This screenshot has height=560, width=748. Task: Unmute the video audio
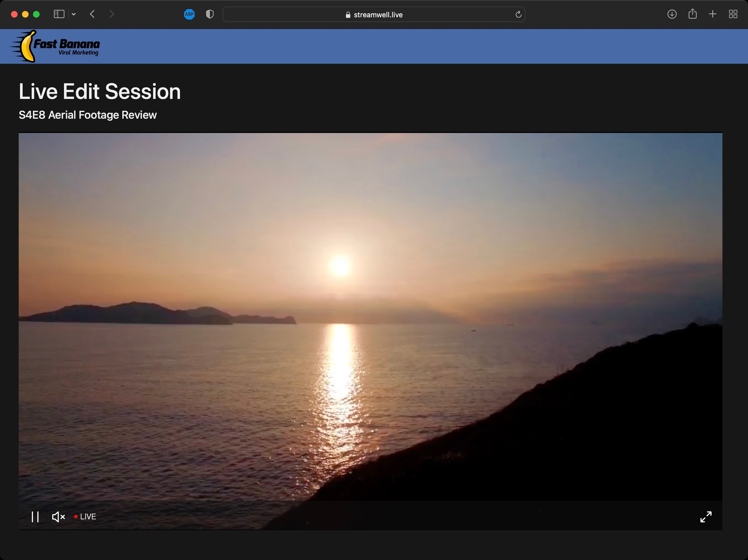[58, 517]
